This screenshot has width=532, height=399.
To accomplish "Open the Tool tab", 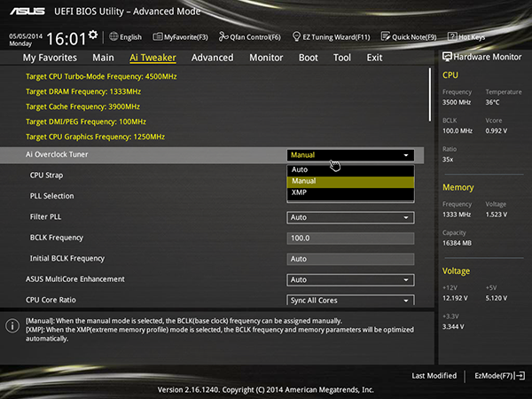I will pos(342,58).
